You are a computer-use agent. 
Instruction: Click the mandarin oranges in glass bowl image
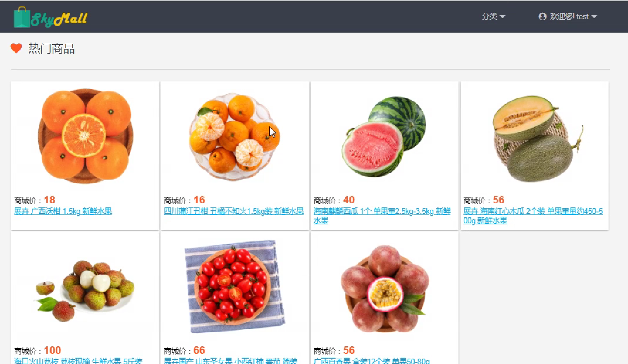coord(234,137)
